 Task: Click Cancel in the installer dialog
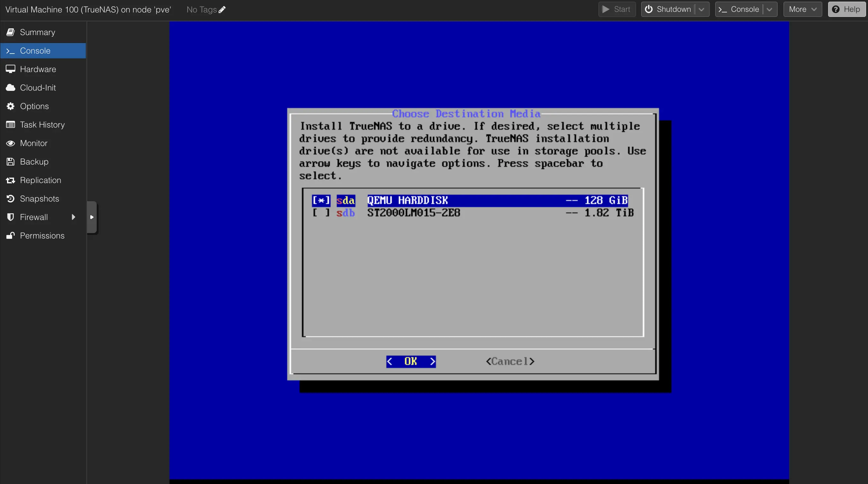tap(510, 362)
